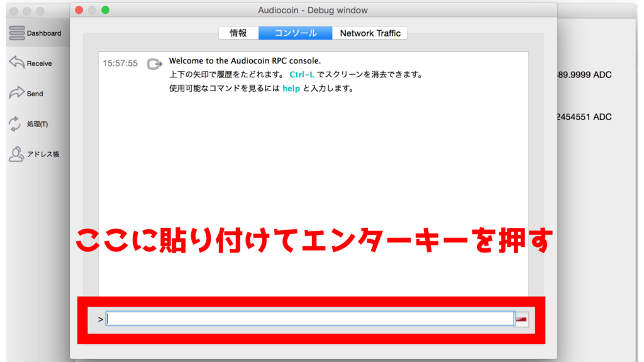Click the console clear button beside input
This screenshot has height=362, width=644.
(x=521, y=319)
